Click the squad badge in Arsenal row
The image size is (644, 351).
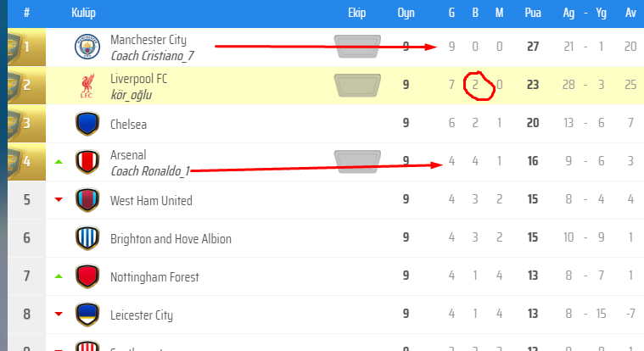(x=357, y=161)
